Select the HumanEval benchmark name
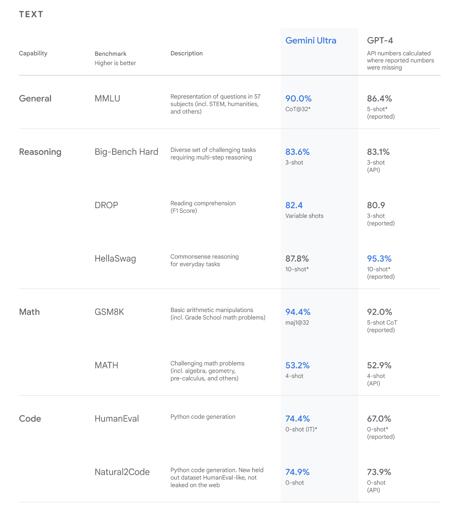468x513 pixels. pos(117,419)
